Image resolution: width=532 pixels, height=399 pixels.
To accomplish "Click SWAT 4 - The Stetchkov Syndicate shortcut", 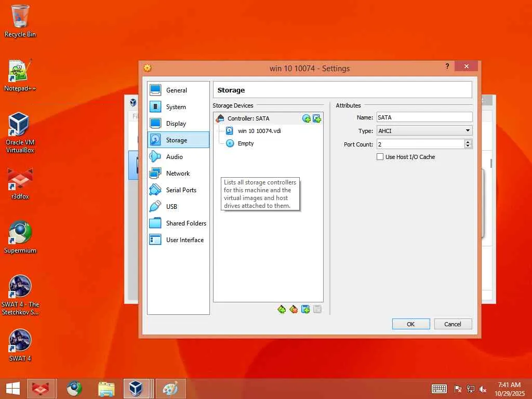I will pos(20,295).
